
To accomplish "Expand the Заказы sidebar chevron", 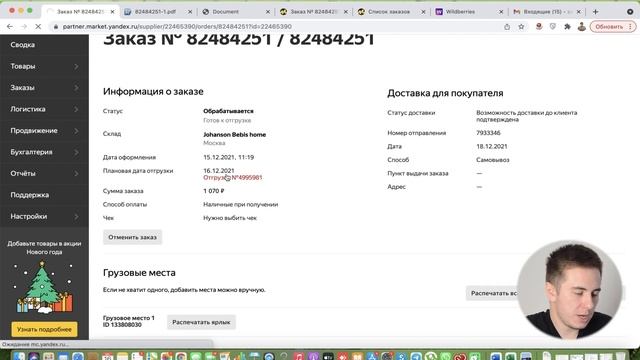I will click(76, 88).
